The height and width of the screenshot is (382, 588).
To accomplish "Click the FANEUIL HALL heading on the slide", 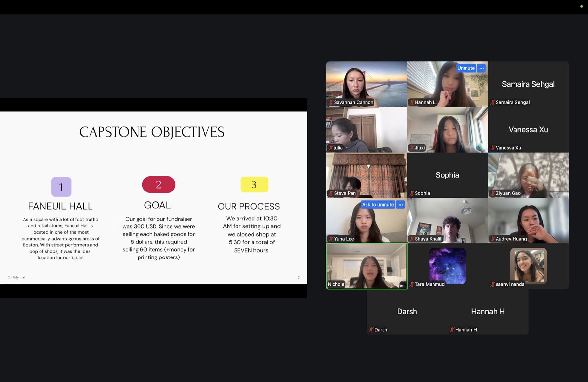I will [60, 206].
